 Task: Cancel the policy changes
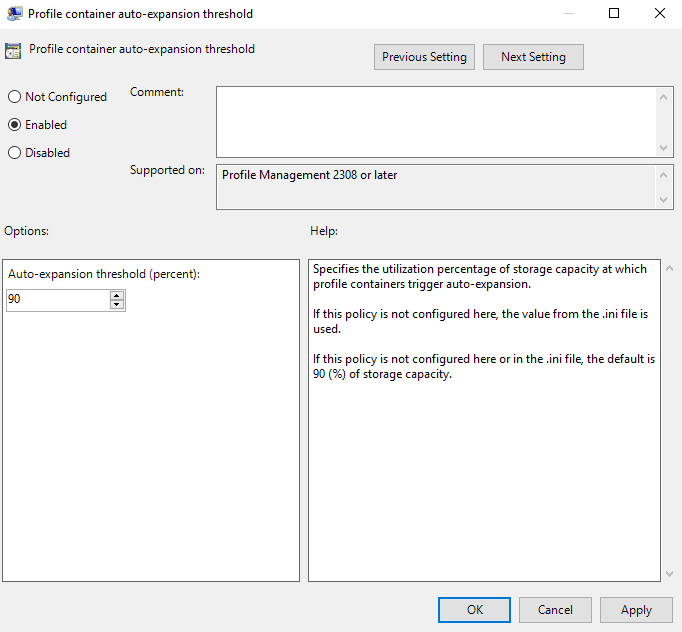tap(554, 610)
